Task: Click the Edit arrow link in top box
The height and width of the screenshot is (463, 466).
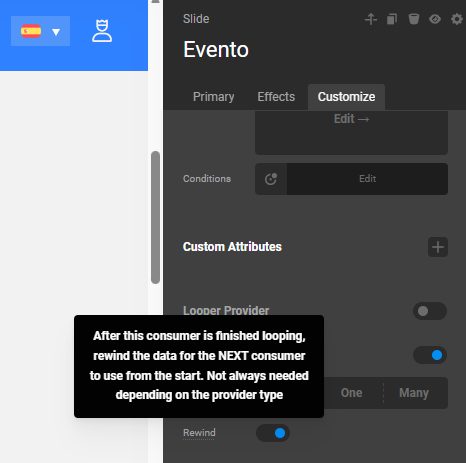Action: 351,119
